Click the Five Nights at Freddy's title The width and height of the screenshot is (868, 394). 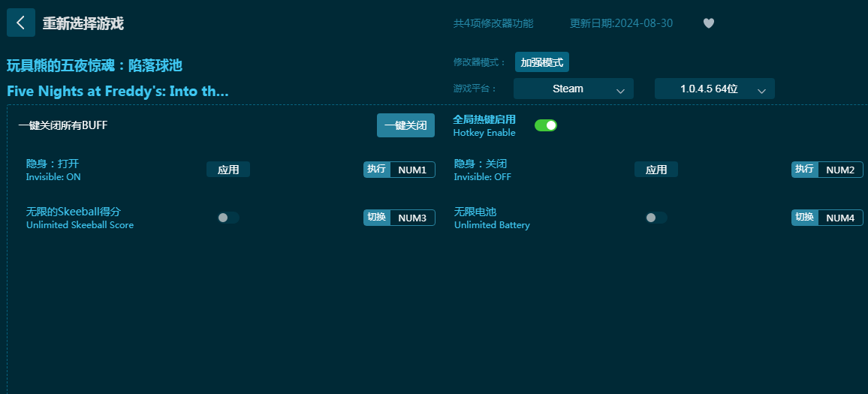pos(118,92)
